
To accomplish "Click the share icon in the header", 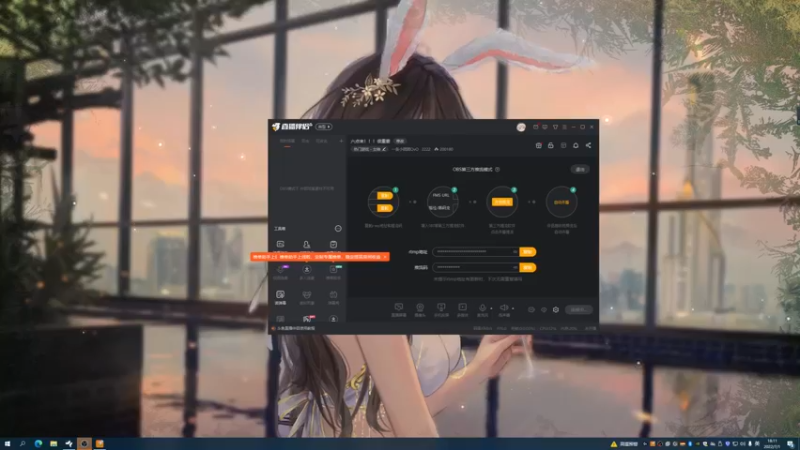I will pos(588,145).
